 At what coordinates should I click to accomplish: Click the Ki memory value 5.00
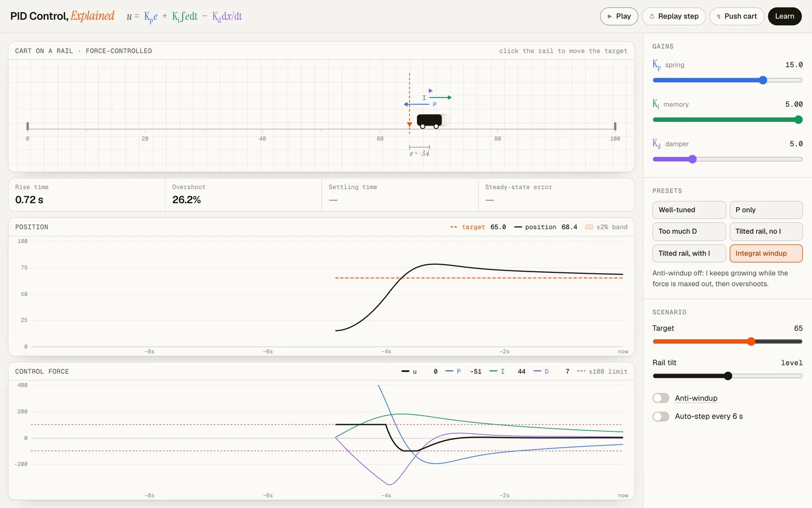pos(794,105)
